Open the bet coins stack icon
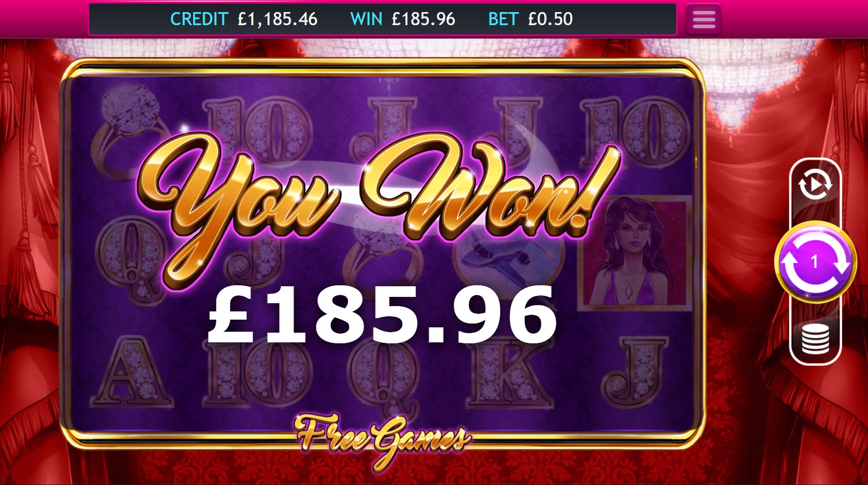Viewport: 868px width, 485px height. (815, 339)
